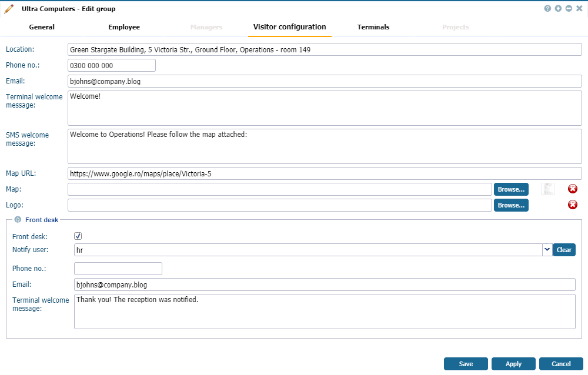Viewport: 588px width, 375px height.
Task: Click the pencil edit icon in title
Action: [9, 9]
